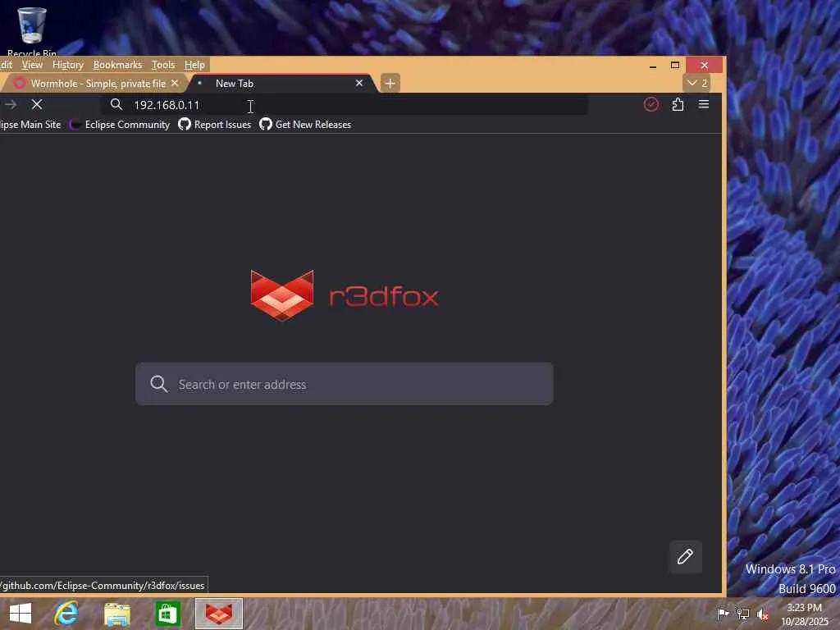Open the Eclipse Community bookmark
The height and width of the screenshot is (630, 840).
click(120, 125)
